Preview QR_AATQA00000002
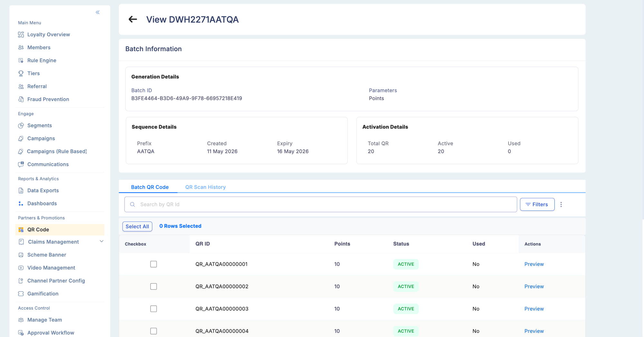This screenshot has height=337, width=644. click(x=534, y=286)
